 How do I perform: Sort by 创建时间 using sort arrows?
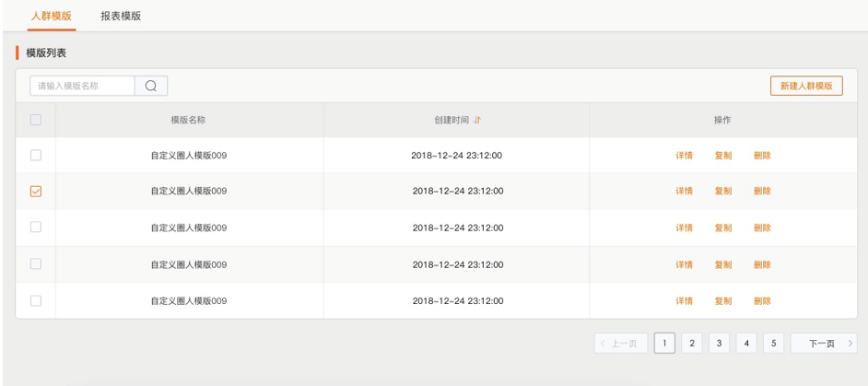[477, 120]
